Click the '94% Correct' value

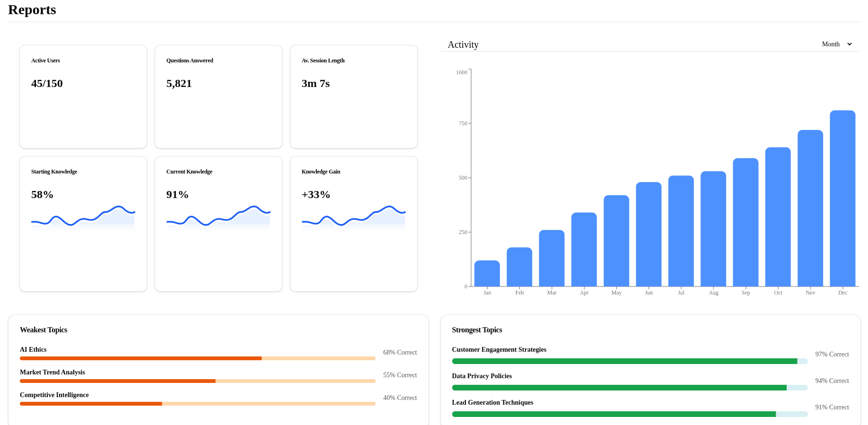coord(832,381)
